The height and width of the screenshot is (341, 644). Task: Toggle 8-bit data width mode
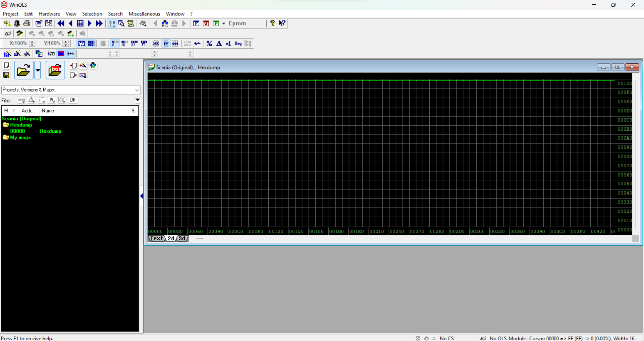point(115,44)
